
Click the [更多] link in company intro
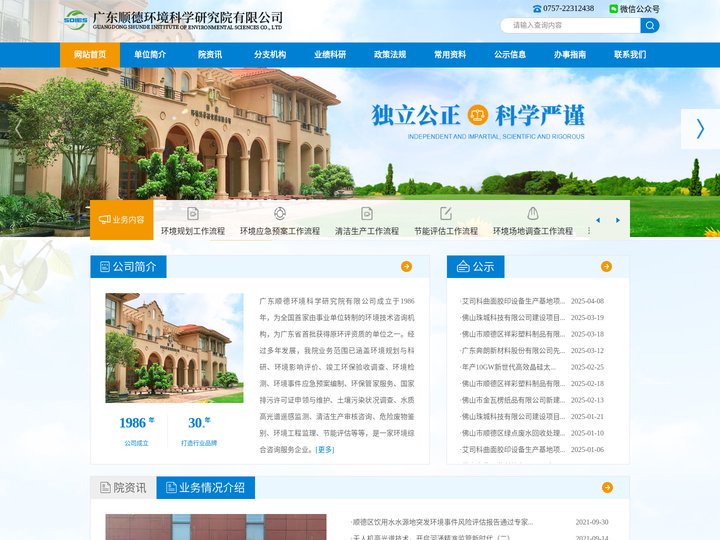(325, 450)
